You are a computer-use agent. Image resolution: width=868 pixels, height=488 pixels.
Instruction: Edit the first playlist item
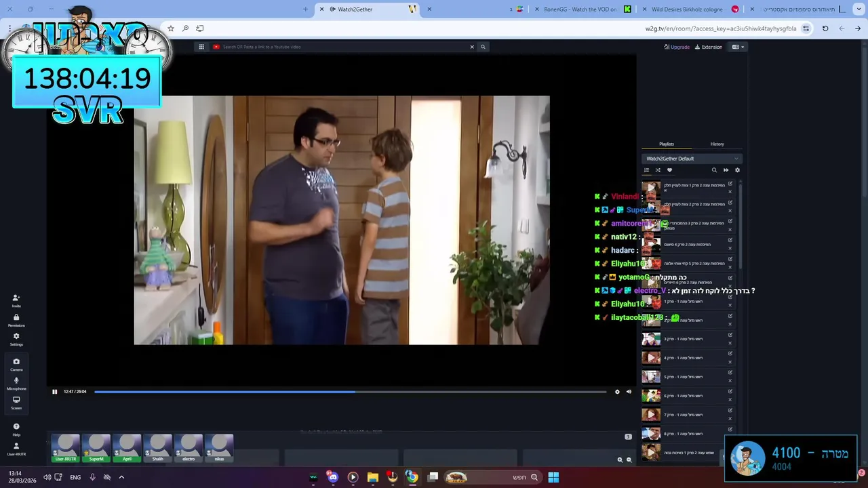point(730,183)
